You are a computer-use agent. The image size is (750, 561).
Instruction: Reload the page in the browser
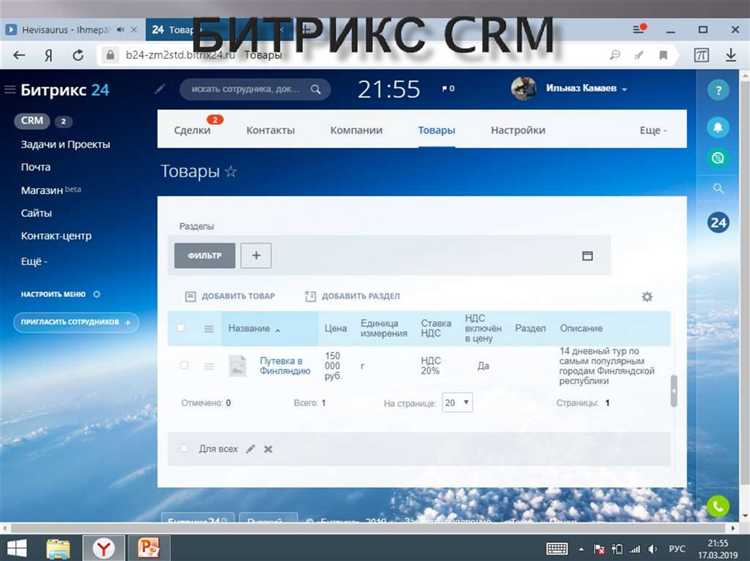[78, 55]
